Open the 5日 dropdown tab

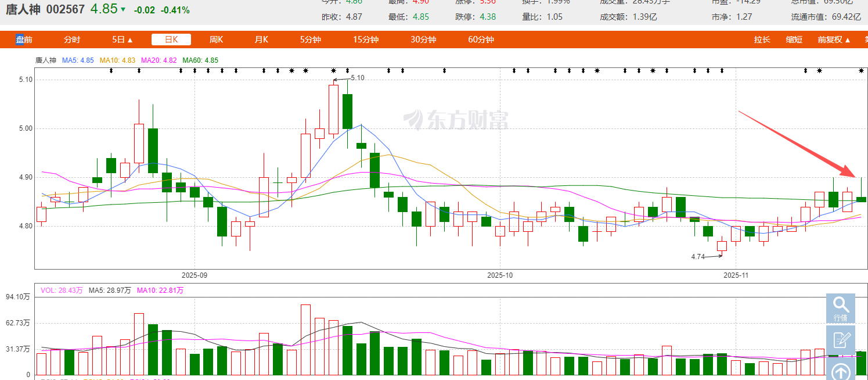click(123, 40)
